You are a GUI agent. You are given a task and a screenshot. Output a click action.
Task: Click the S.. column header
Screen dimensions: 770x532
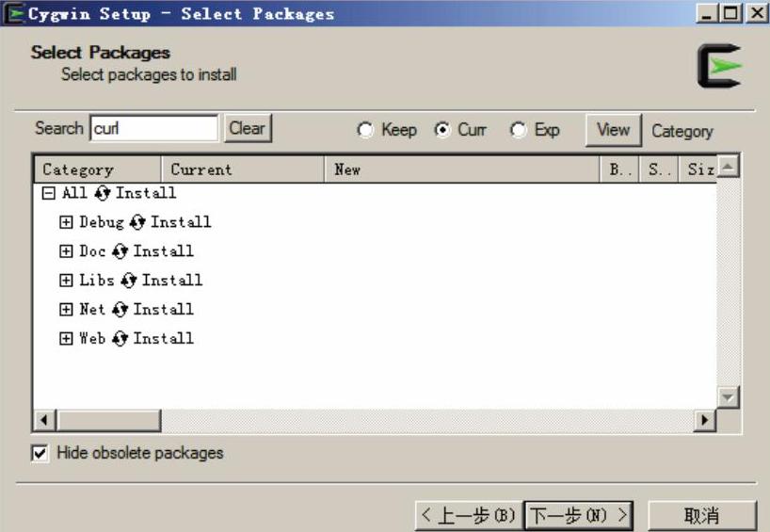click(659, 169)
